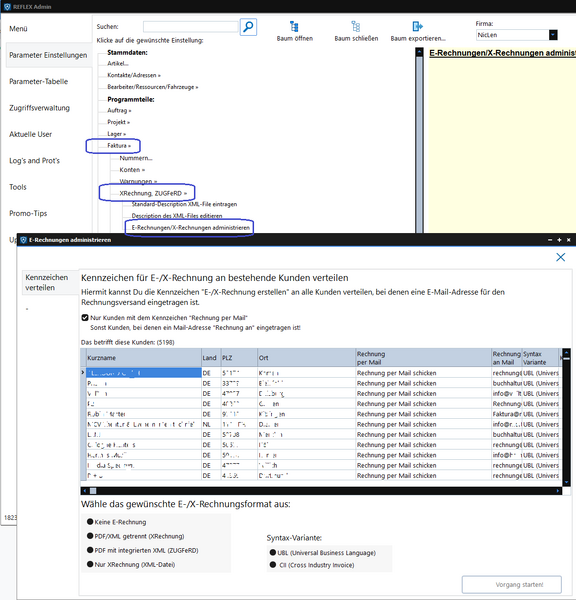Viewport: 576px width, 600px height.
Task: Click the PLZ column header
Action: click(239, 358)
